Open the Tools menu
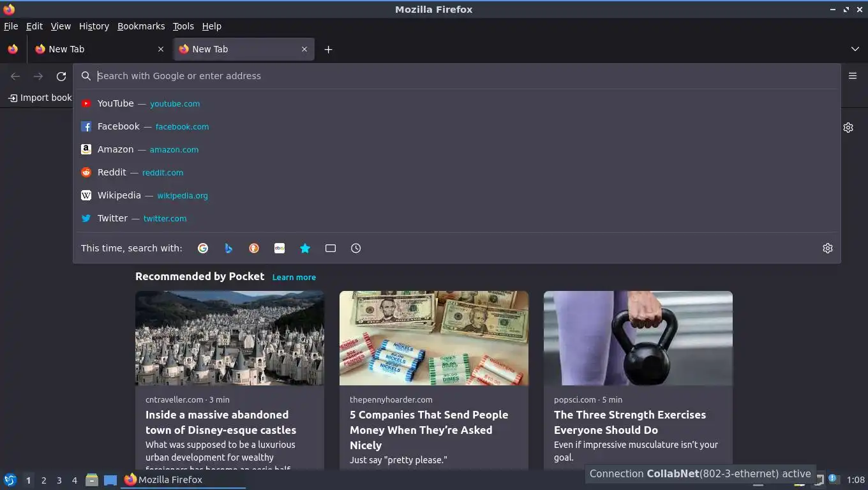This screenshot has width=868, height=490. click(183, 26)
